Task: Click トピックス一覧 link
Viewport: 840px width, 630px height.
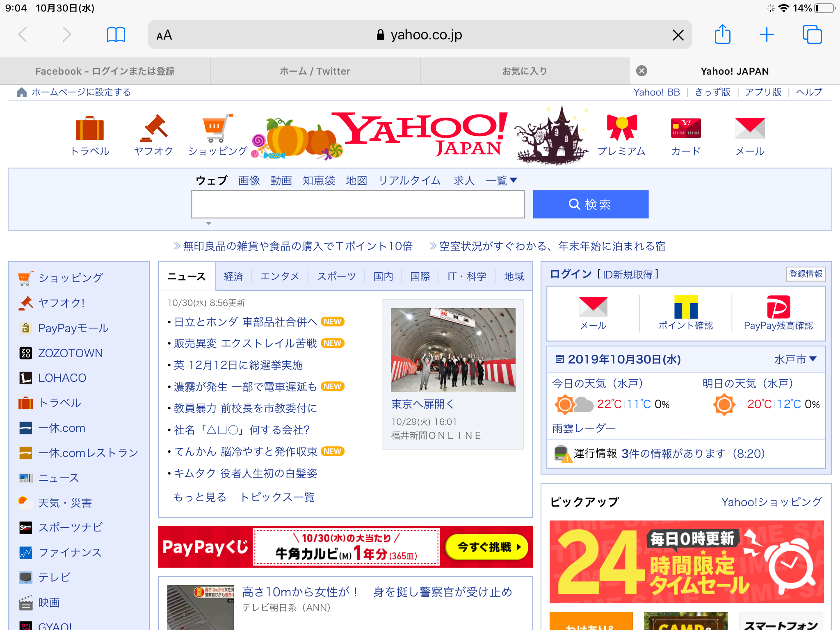Action: [x=277, y=497]
